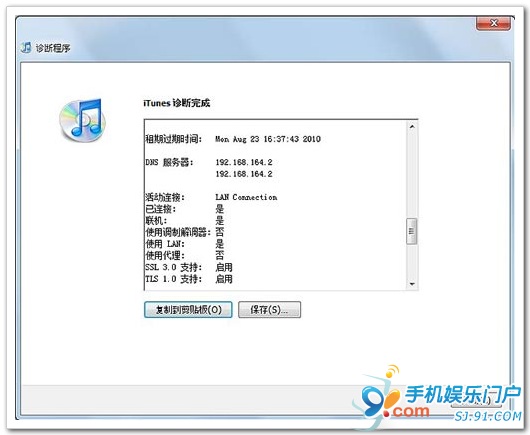530x435 pixels.
Task: Click the large iTunes CD music note logo
Action: click(82, 120)
